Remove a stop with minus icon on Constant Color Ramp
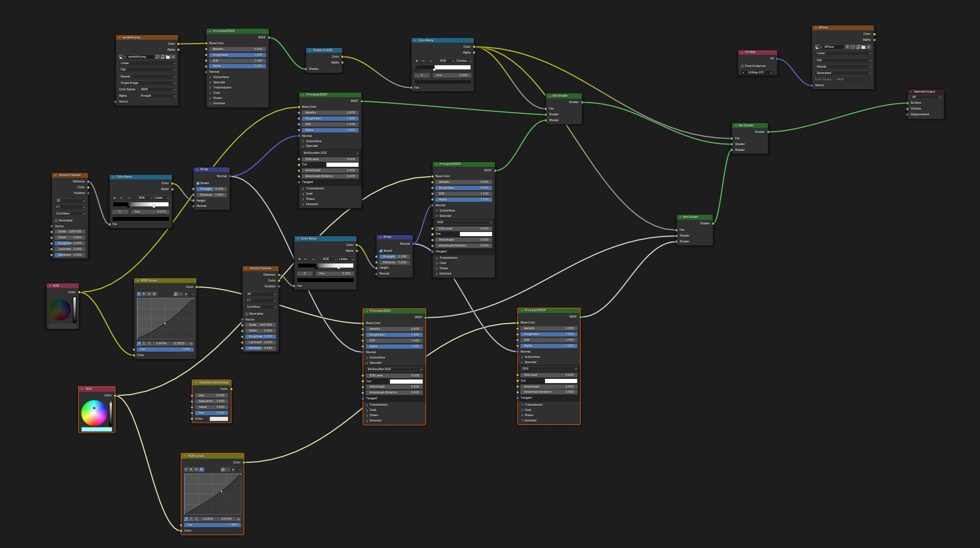Image resolution: width=980 pixels, height=548 pixels. (423, 61)
